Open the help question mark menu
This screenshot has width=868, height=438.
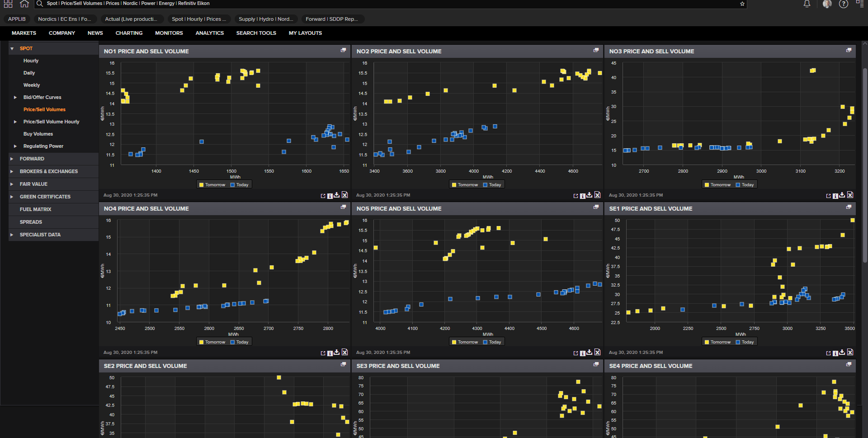pyautogui.click(x=843, y=4)
